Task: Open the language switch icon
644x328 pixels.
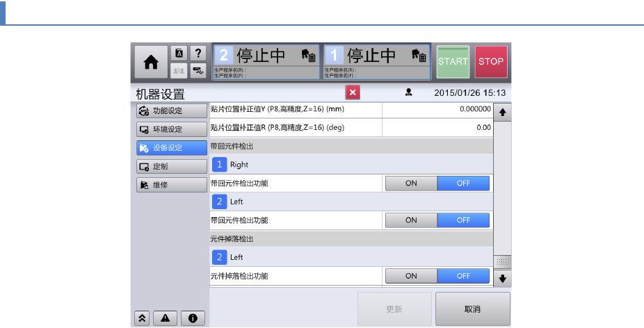Action: (x=179, y=53)
